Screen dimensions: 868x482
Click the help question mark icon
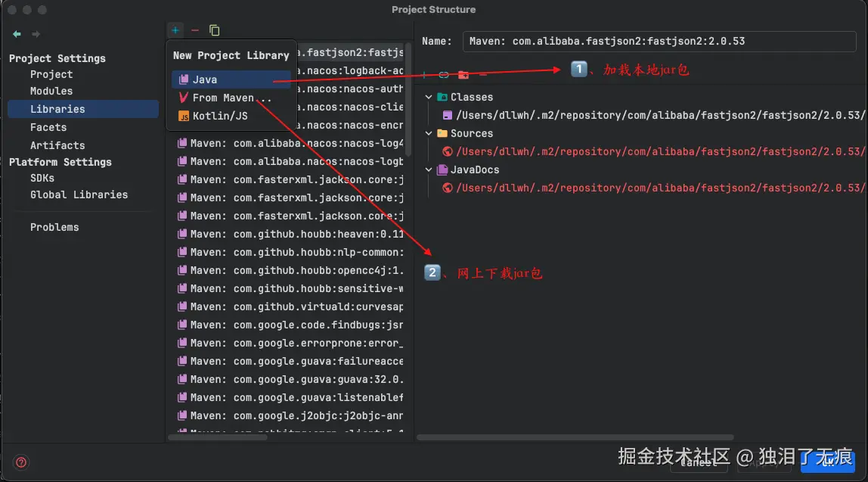(21, 462)
